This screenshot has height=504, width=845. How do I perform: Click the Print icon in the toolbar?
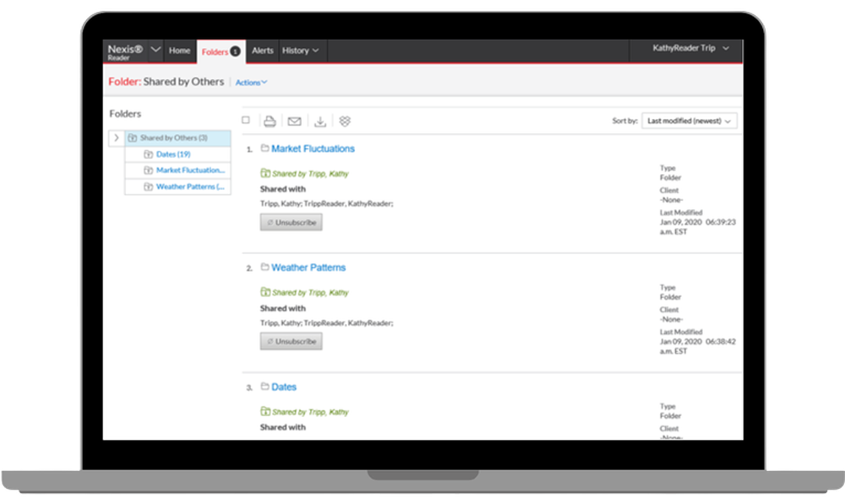pyautogui.click(x=270, y=121)
